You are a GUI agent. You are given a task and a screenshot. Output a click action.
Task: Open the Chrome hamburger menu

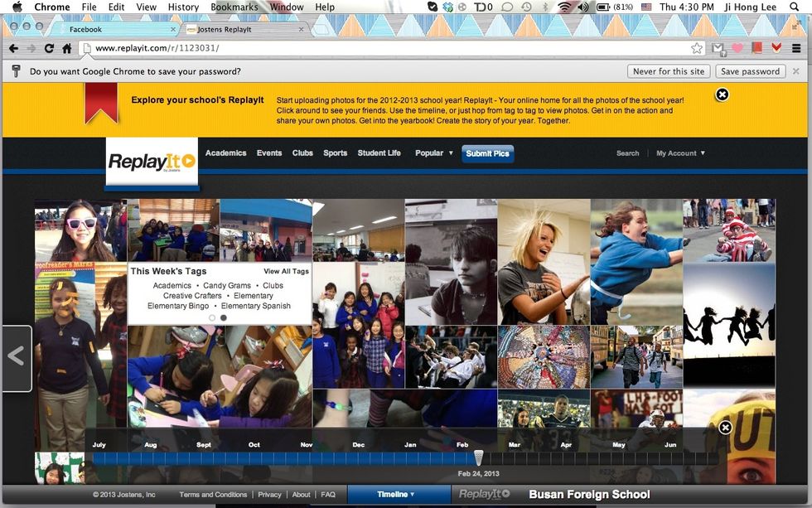point(796,48)
